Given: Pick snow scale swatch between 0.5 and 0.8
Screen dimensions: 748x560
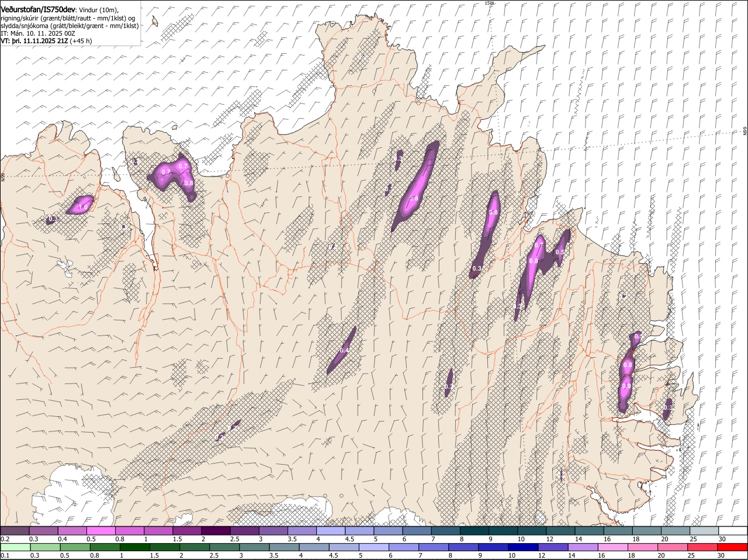Looking at the screenshot, I should tap(101, 531).
